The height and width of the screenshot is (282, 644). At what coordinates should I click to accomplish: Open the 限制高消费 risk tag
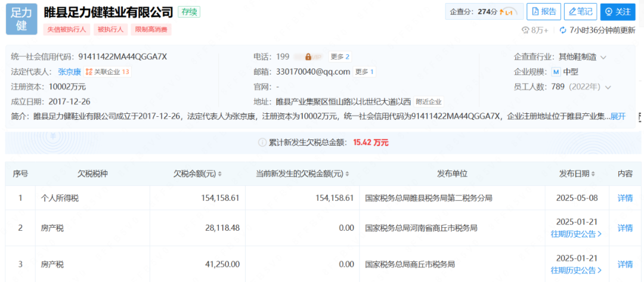point(153,29)
